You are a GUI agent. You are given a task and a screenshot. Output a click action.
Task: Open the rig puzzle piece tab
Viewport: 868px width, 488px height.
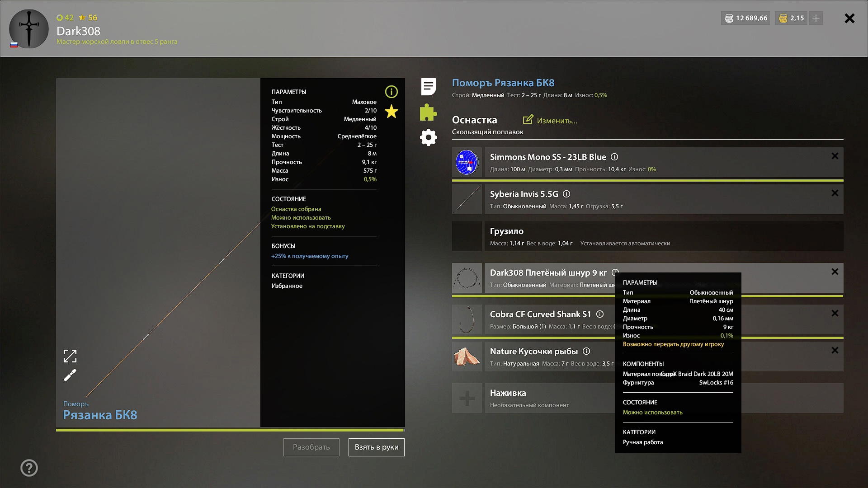(x=429, y=112)
